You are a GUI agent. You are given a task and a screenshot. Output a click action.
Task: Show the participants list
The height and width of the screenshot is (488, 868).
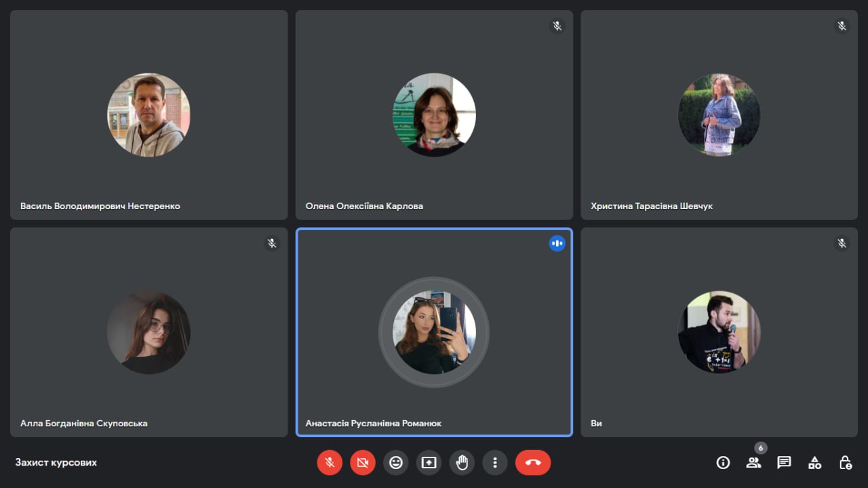pos(753,463)
